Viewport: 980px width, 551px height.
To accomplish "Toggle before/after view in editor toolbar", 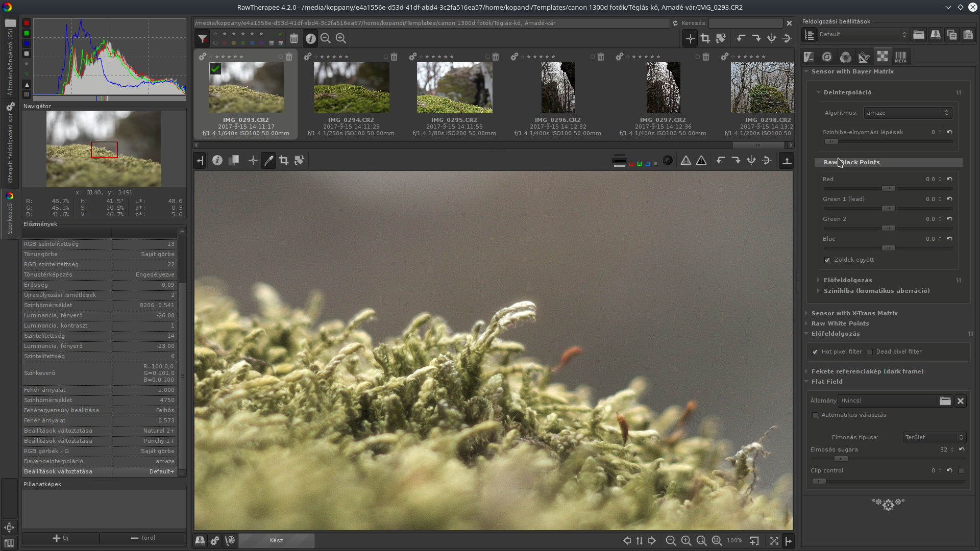I will click(x=234, y=161).
